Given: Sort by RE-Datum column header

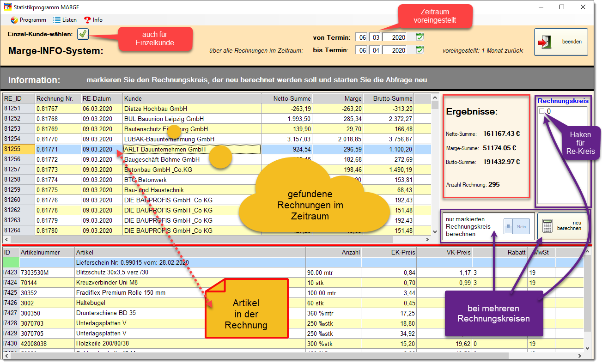Looking at the screenshot, I should point(102,98).
